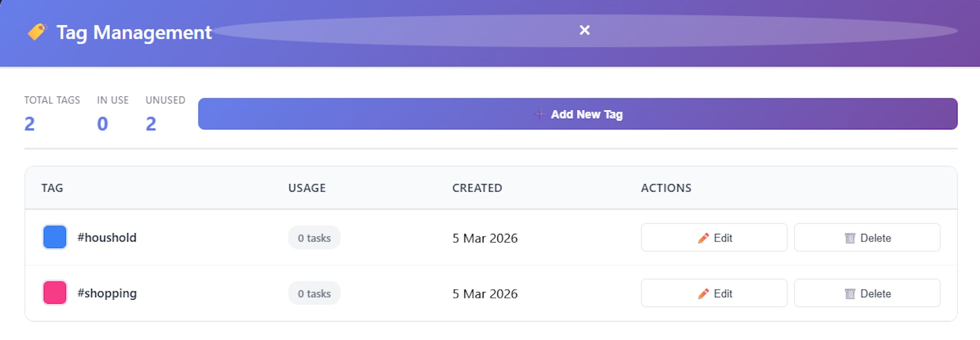Screen dimensions: 980x340
Task: Select the blue color swatch of #houshold
Action: click(55, 237)
